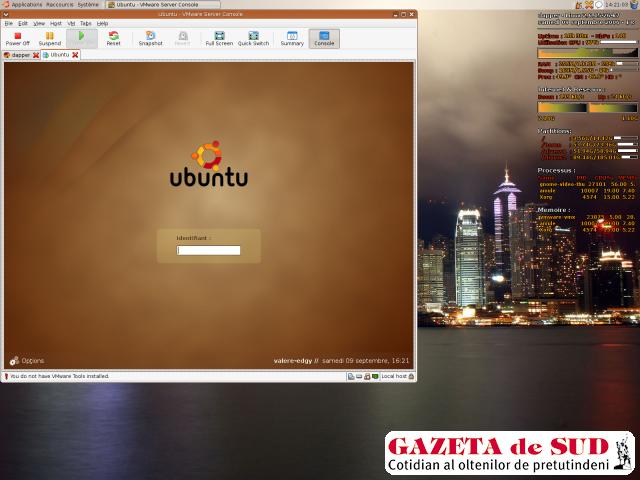640x480 pixels.
Task: Click the trash icon in top panel
Action: [634, 4]
